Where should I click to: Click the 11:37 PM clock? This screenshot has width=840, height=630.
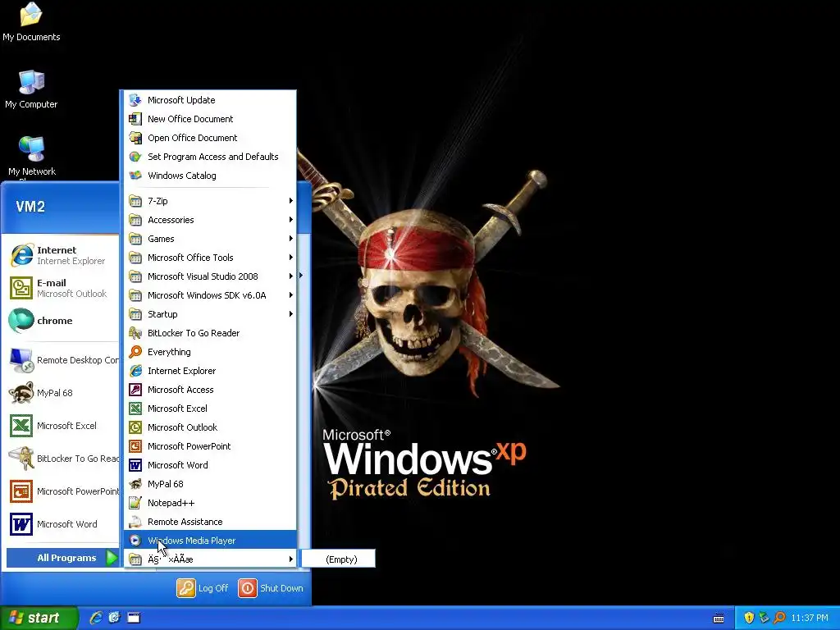click(810, 619)
